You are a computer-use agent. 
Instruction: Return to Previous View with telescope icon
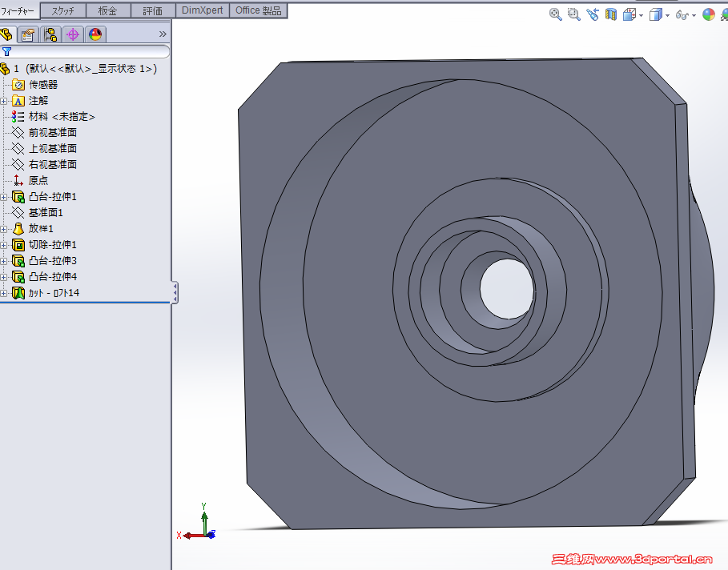tap(593, 14)
